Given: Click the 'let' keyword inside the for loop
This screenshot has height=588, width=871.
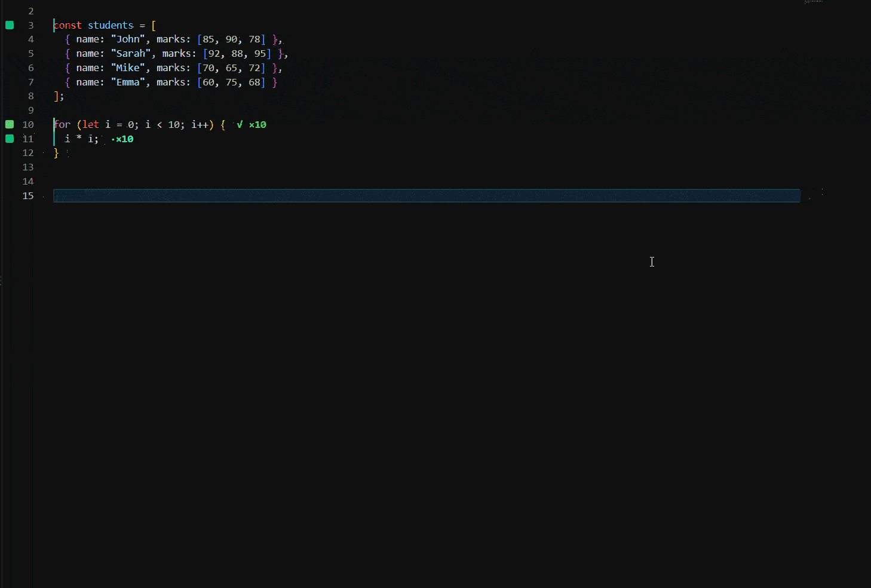Looking at the screenshot, I should (x=91, y=124).
